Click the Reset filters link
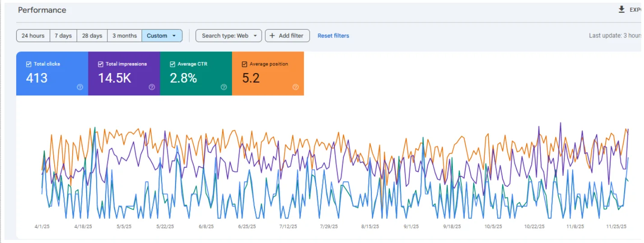This screenshot has height=243, width=644. [x=333, y=36]
